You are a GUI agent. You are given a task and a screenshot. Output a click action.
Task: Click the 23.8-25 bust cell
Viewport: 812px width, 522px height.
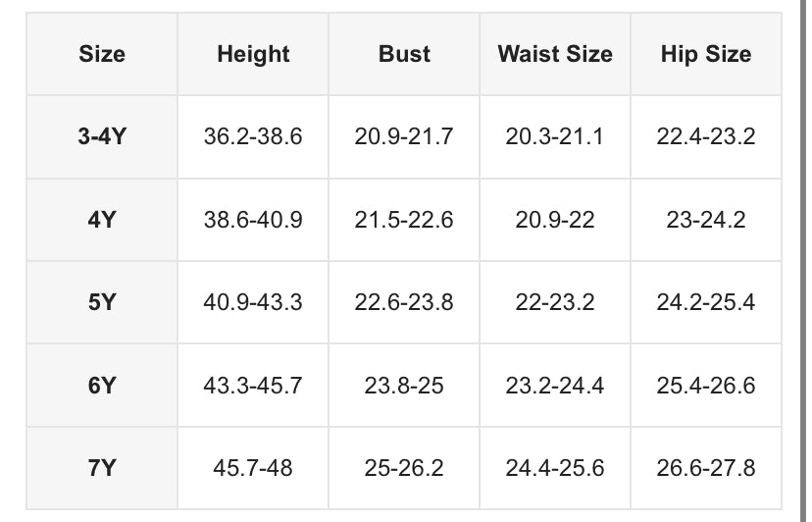(x=404, y=386)
